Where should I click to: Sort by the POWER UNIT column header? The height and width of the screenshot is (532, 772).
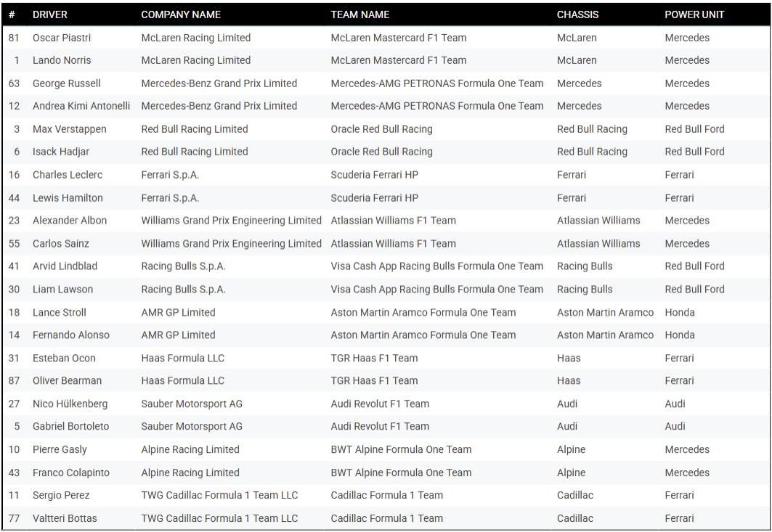(x=690, y=15)
